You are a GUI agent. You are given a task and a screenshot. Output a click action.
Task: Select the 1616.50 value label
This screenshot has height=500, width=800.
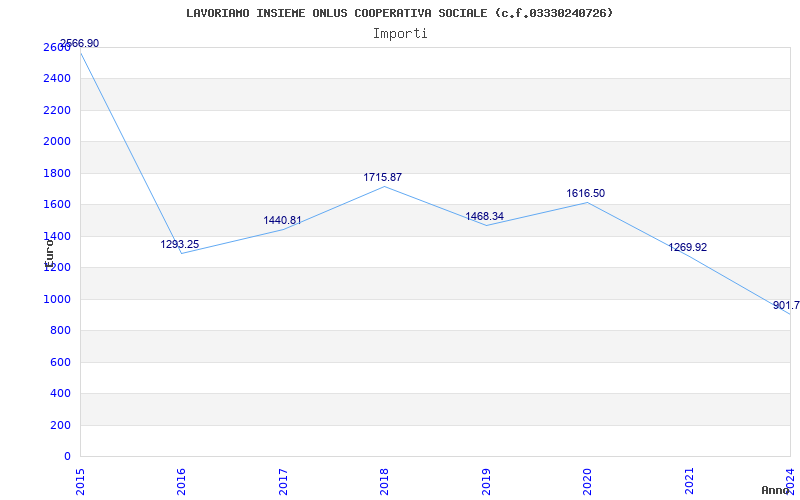(x=585, y=194)
